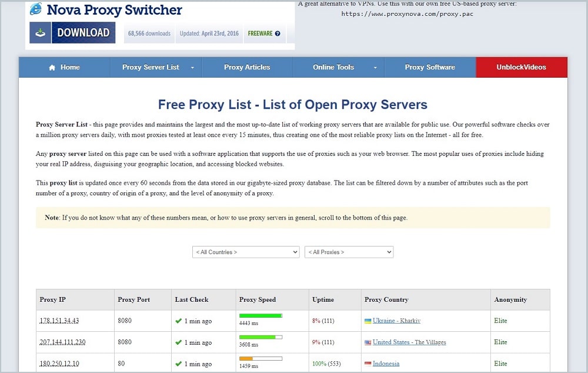Go to Home in the navigation bar

[x=65, y=67]
